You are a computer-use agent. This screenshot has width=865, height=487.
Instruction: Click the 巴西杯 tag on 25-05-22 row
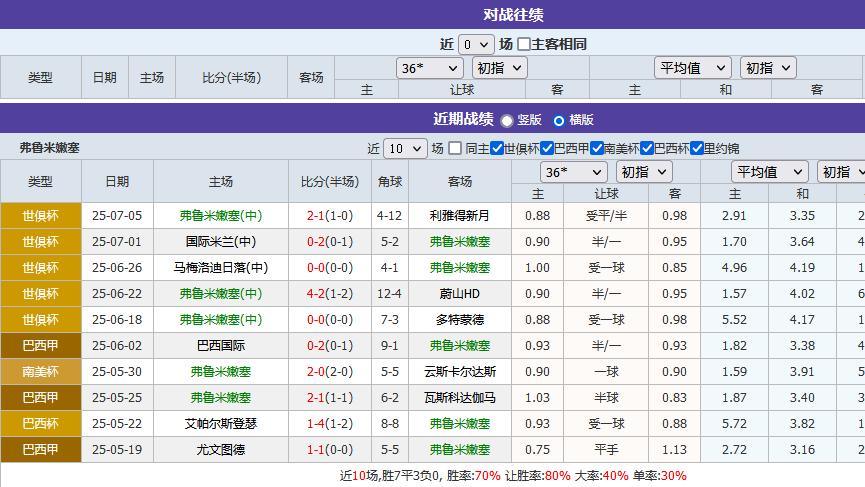pos(41,423)
